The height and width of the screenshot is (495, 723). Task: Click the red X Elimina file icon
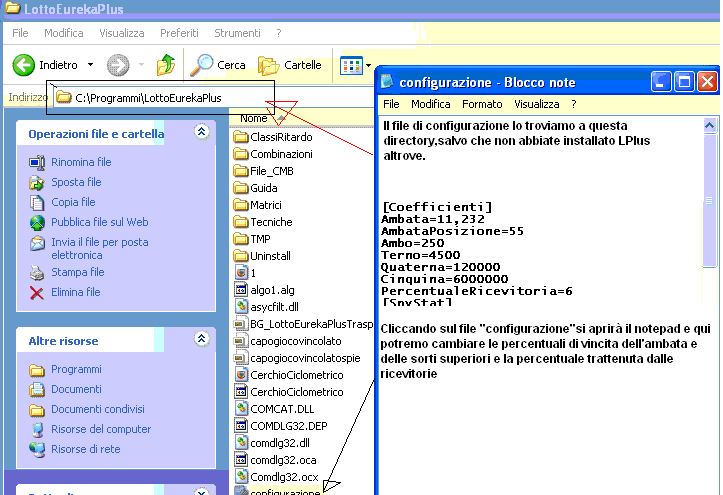coord(37,293)
